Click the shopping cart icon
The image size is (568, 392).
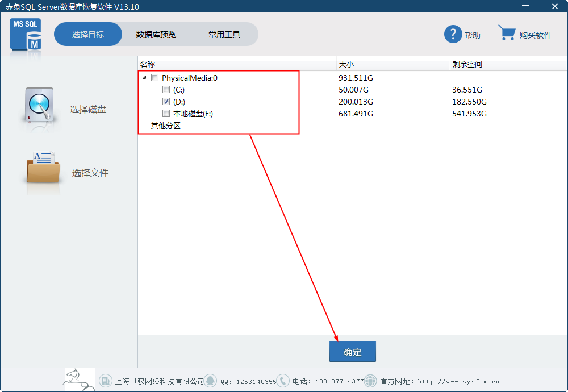point(507,32)
